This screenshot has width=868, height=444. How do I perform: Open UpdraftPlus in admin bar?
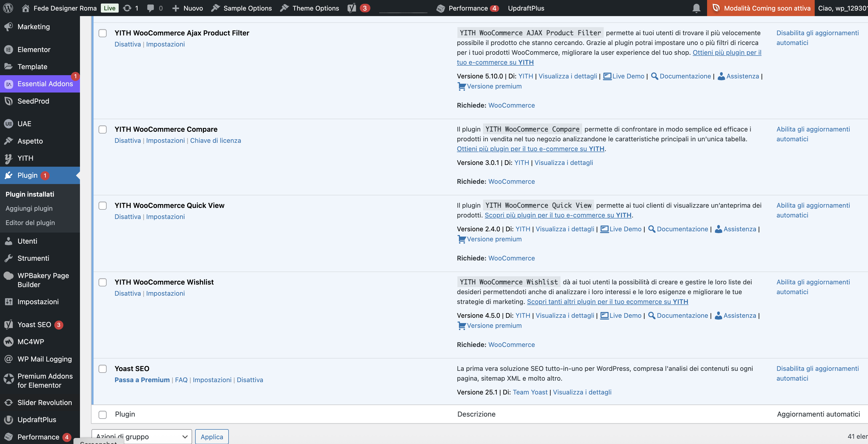[526, 8]
